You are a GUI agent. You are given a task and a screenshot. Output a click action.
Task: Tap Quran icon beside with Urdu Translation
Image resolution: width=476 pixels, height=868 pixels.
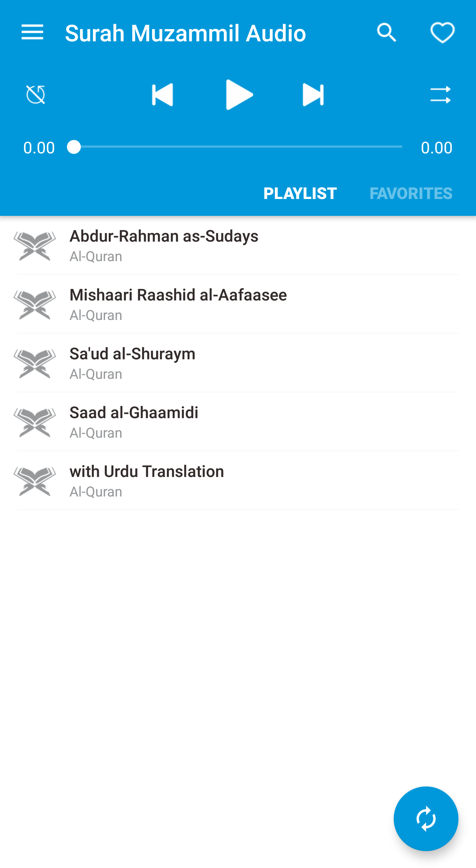[35, 481]
